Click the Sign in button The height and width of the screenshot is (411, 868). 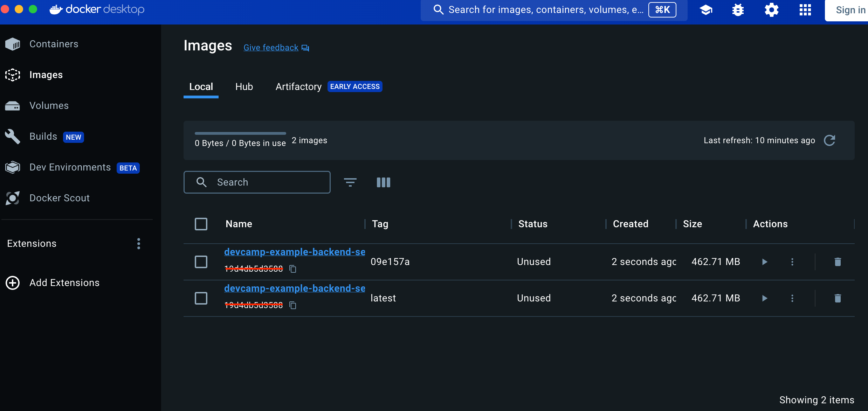click(x=850, y=10)
